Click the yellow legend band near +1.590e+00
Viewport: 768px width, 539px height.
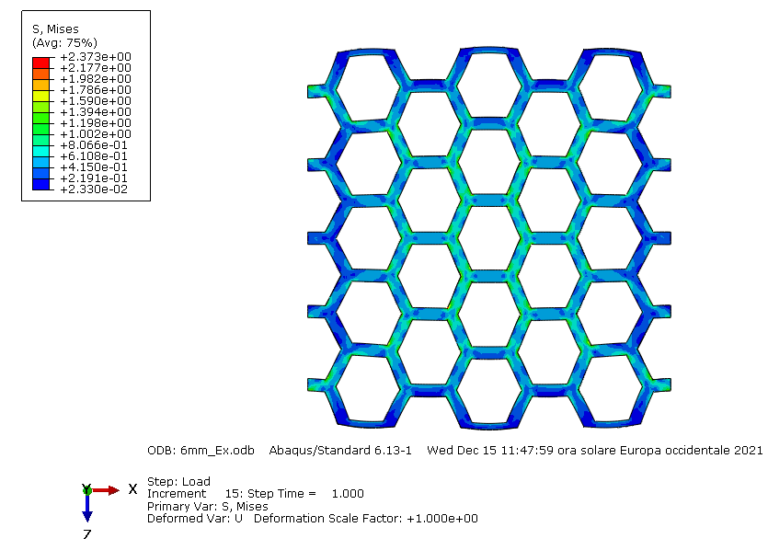(41, 96)
